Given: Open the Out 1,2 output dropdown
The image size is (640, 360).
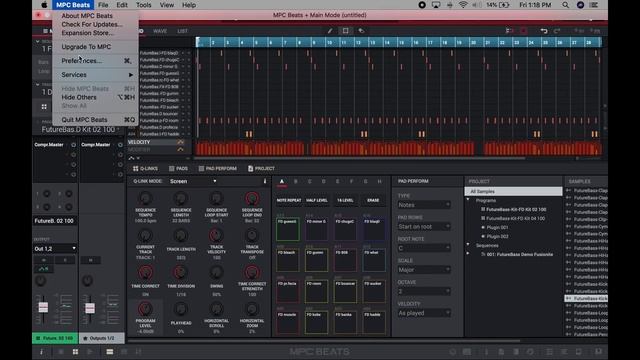Looking at the screenshot, I should pos(55,249).
